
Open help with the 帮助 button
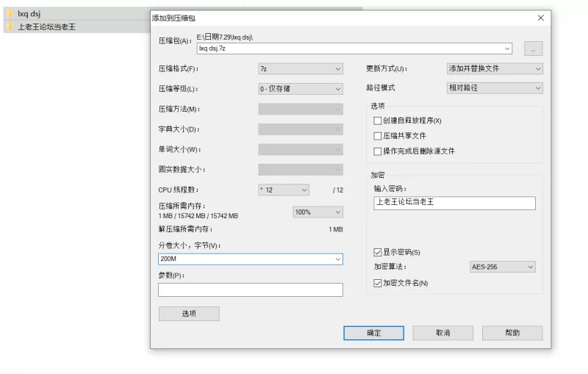512,333
